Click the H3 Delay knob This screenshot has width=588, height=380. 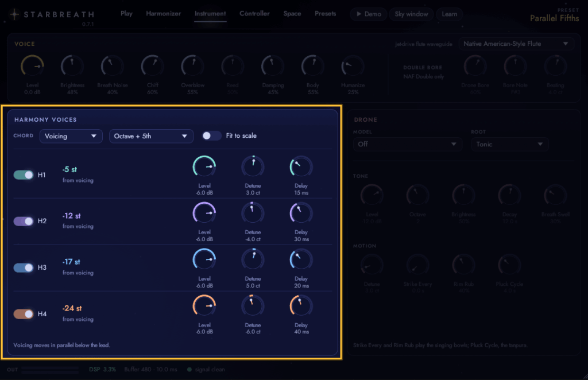pyautogui.click(x=301, y=259)
